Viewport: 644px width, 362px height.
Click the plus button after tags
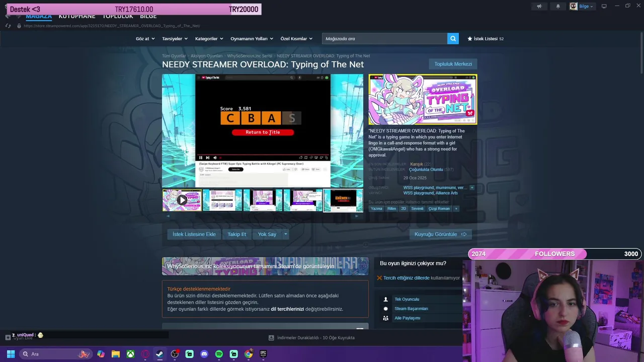456,209
